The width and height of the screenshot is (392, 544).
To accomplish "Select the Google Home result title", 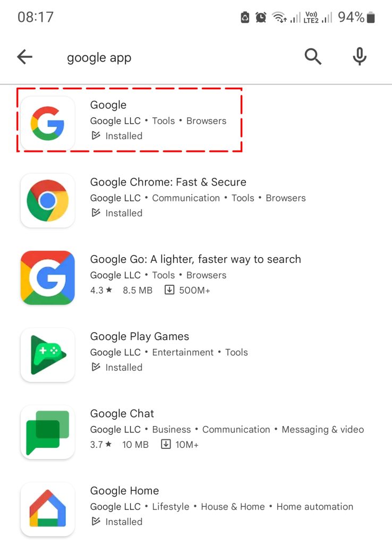I will (124, 491).
